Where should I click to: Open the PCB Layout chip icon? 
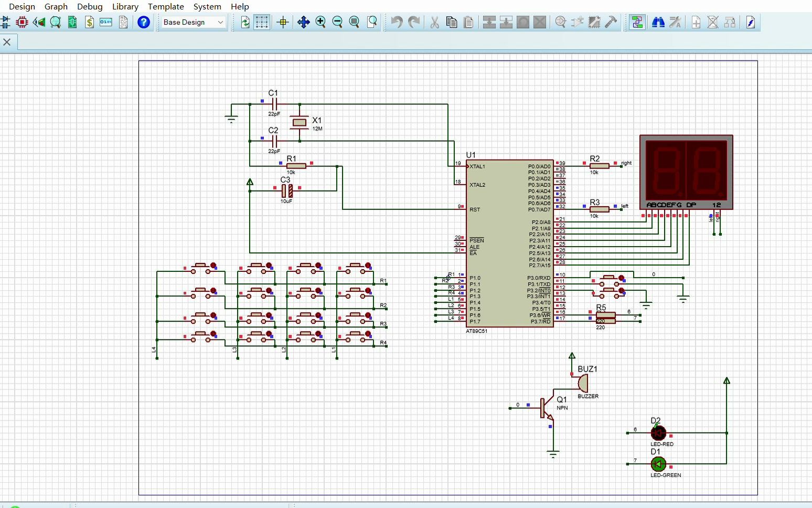22,22
